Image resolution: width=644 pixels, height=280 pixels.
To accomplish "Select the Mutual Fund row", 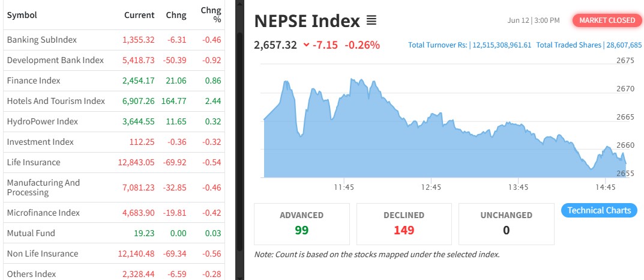I will (31, 233).
